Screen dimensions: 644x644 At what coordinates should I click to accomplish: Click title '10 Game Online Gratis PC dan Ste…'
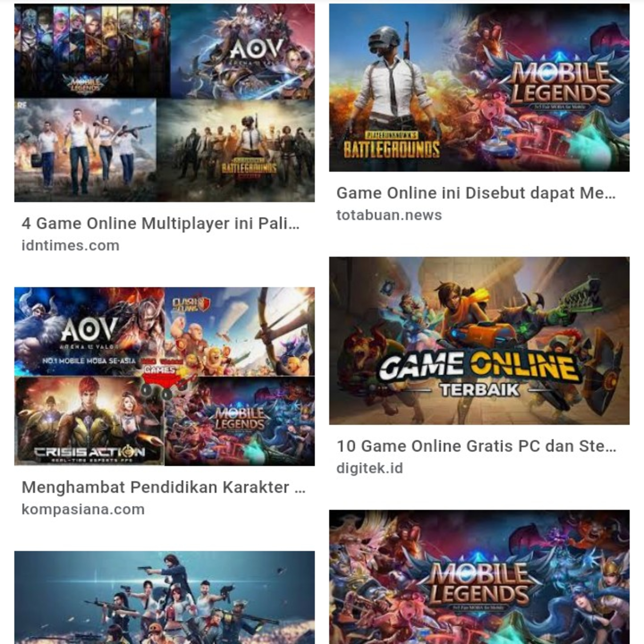point(476,446)
